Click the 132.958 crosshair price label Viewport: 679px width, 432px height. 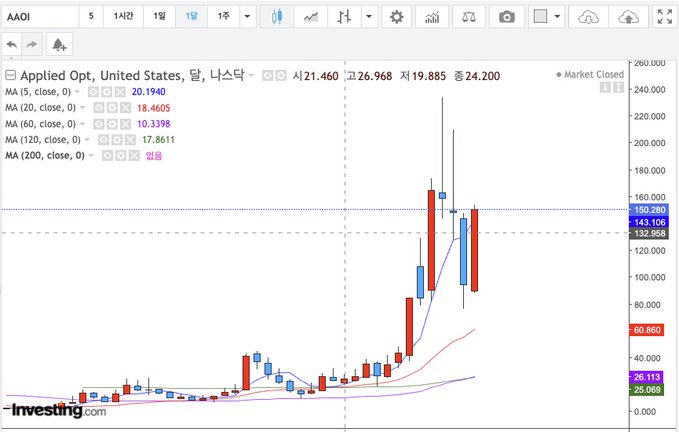coord(649,234)
